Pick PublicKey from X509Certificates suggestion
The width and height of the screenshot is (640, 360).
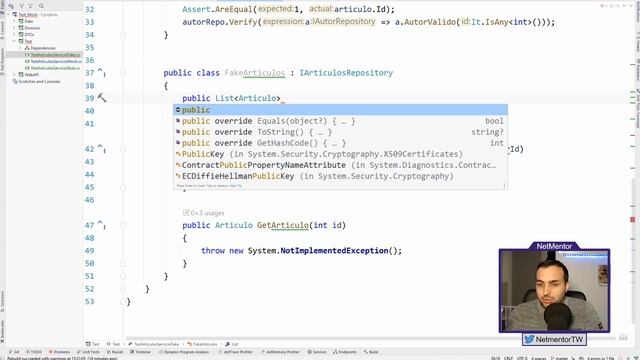(x=340, y=154)
